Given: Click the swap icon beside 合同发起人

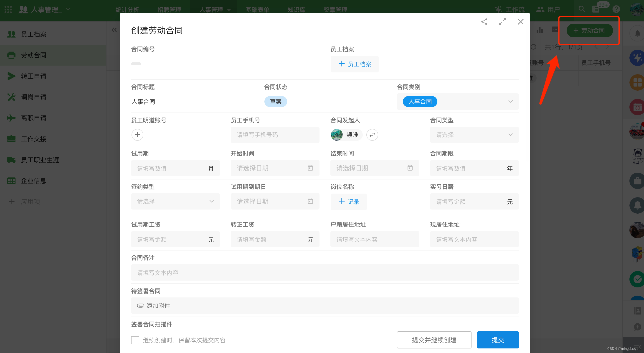Looking at the screenshot, I should pos(372,135).
